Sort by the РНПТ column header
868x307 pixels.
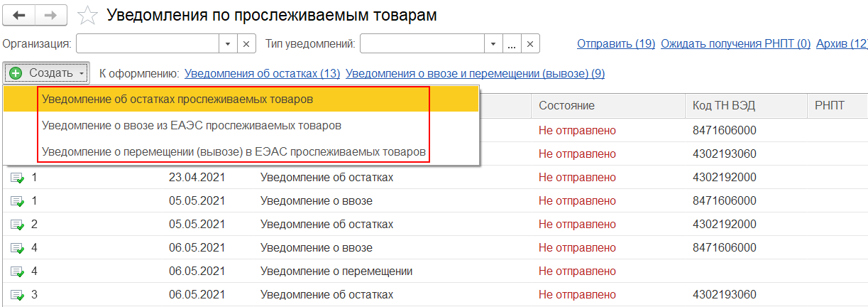pyautogui.click(x=837, y=105)
